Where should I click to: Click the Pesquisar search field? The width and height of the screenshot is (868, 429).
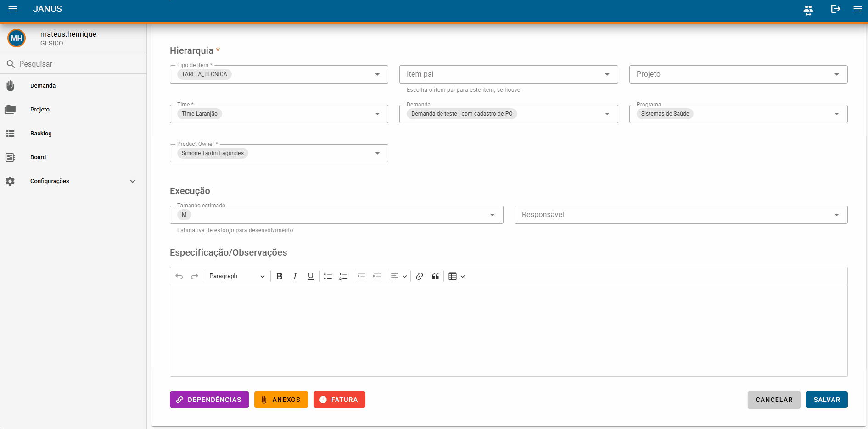73,64
